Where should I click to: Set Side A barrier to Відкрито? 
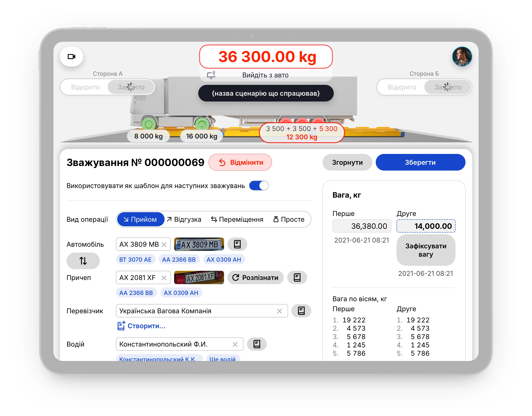[85, 87]
